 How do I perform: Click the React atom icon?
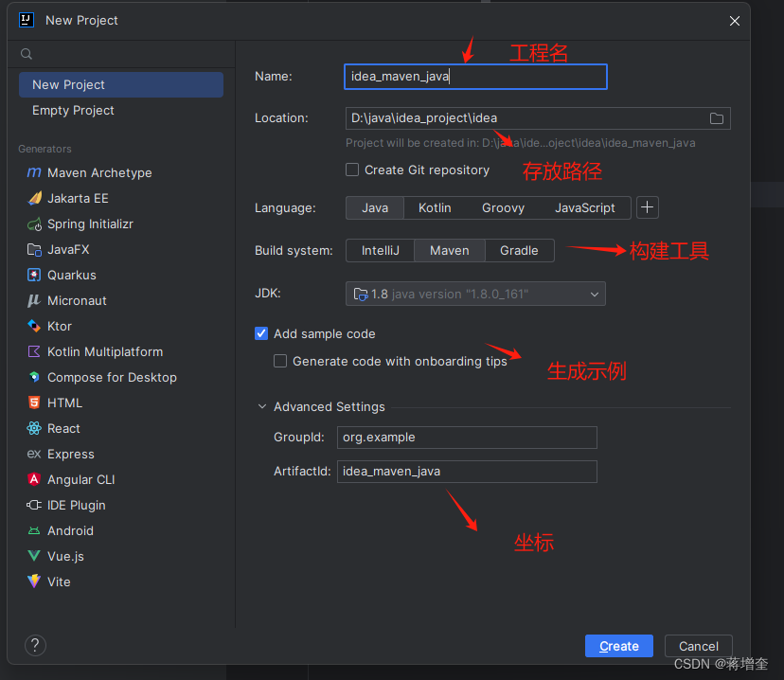(34, 428)
